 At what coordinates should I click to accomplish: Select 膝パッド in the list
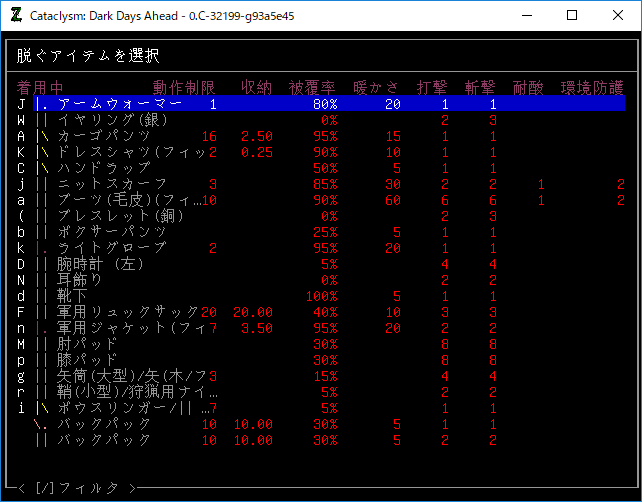click(x=88, y=360)
